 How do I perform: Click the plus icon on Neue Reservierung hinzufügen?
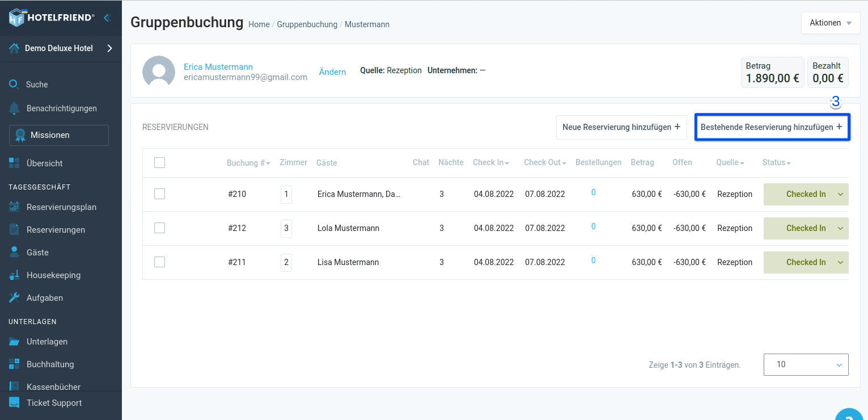(x=677, y=127)
